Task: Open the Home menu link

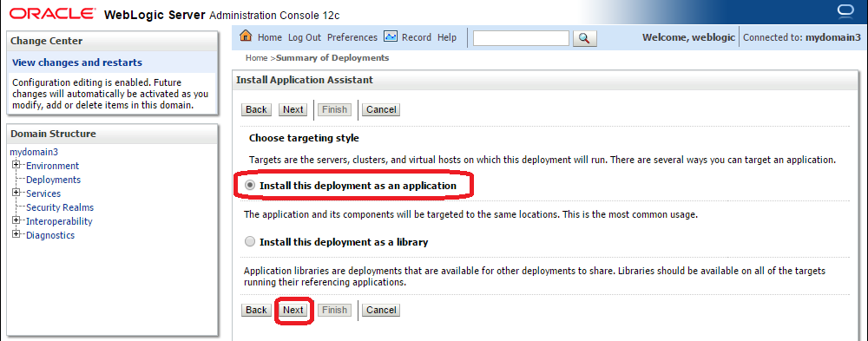Action: 270,37
